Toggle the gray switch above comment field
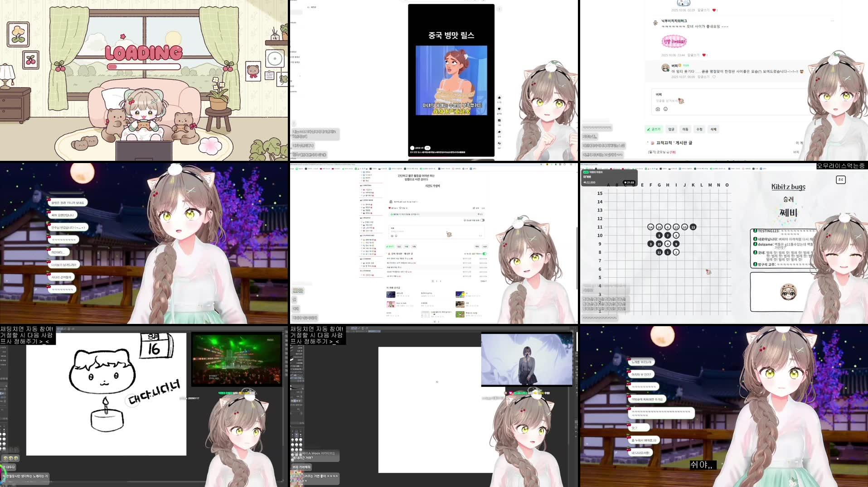The image size is (868, 487). 482,220
